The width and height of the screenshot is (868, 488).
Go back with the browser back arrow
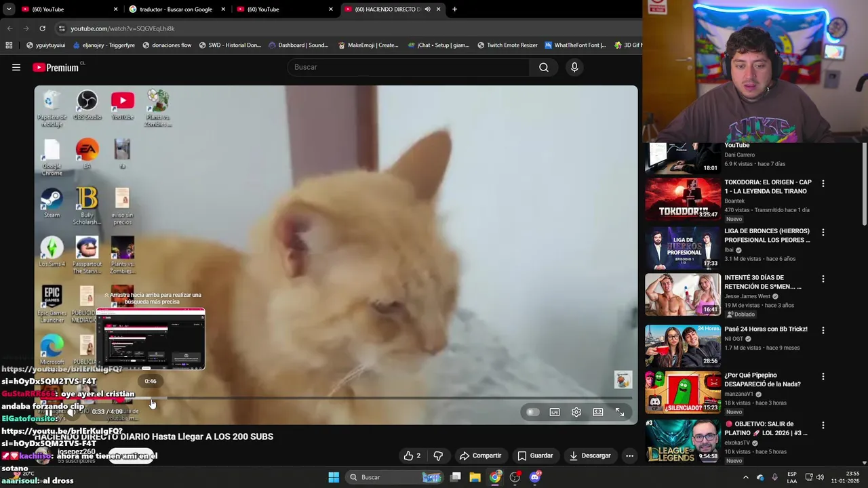point(9,28)
